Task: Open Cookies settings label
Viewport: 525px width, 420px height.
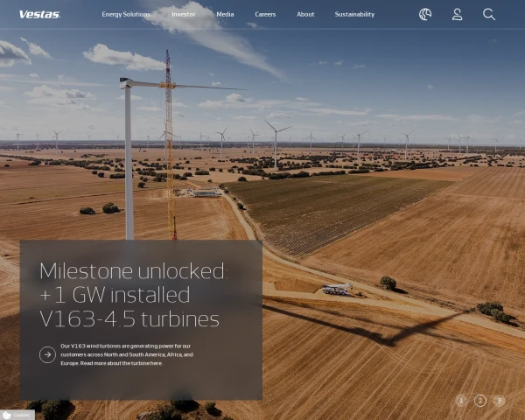Action: click(22, 415)
